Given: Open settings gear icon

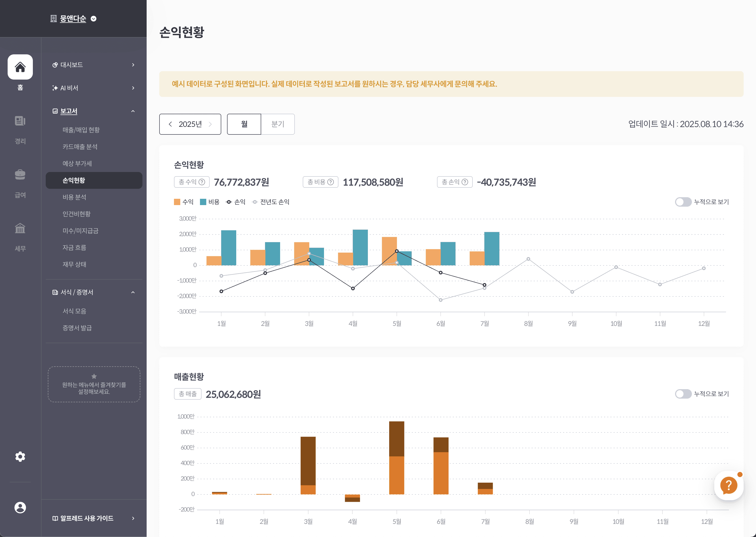Looking at the screenshot, I should click(20, 457).
